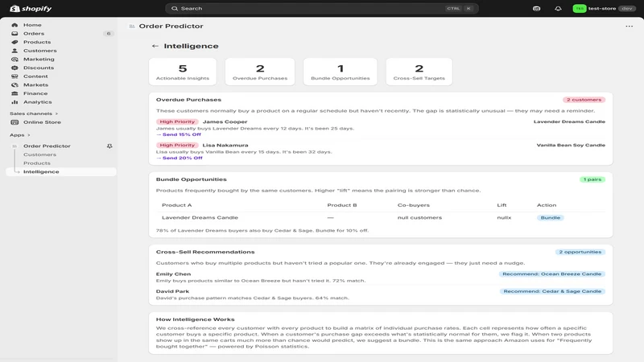Click the Finance bank icon

click(x=14, y=93)
